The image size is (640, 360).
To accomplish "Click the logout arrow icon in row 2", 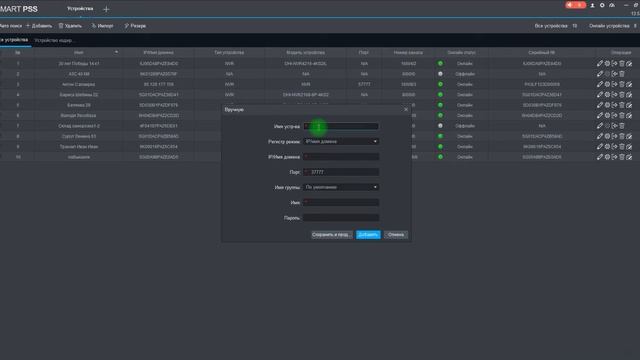I will coord(615,74).
